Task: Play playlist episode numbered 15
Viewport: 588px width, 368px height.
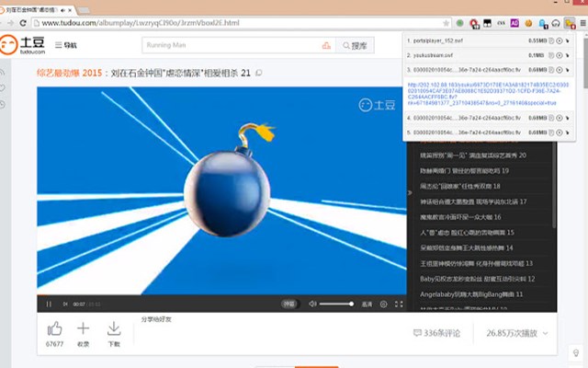Action: pyautogui.click(x=467, y=233)
